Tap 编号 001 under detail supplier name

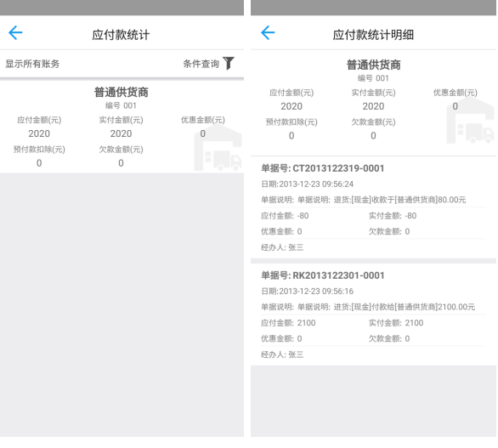tap(373, 78)
